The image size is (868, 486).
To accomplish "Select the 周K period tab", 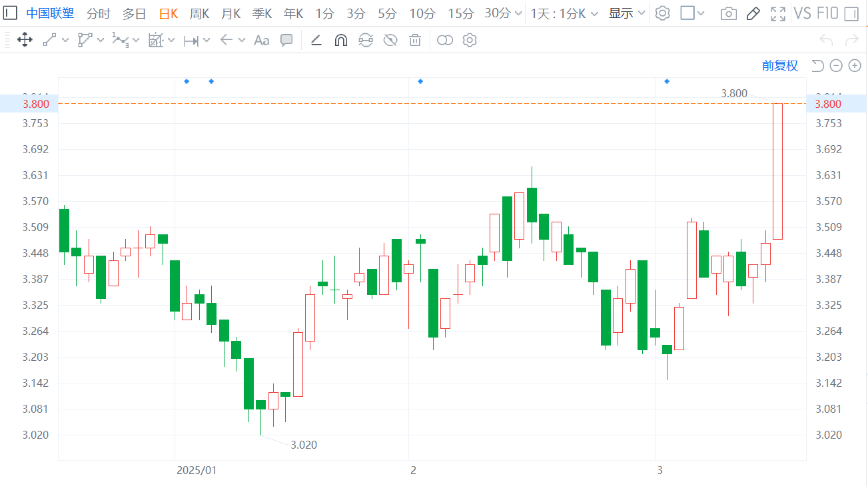I will [x=199, y=13].
